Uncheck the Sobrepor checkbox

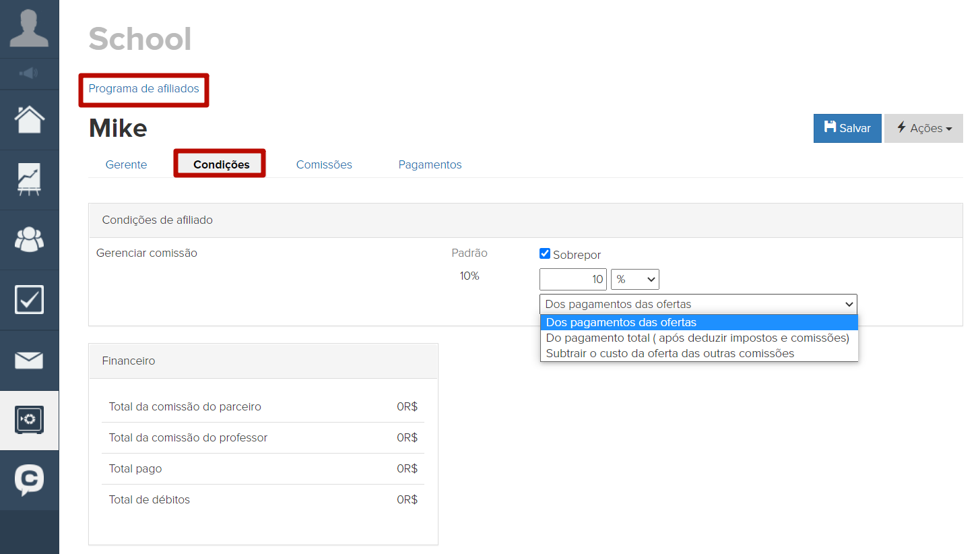(x=546, y=254)
